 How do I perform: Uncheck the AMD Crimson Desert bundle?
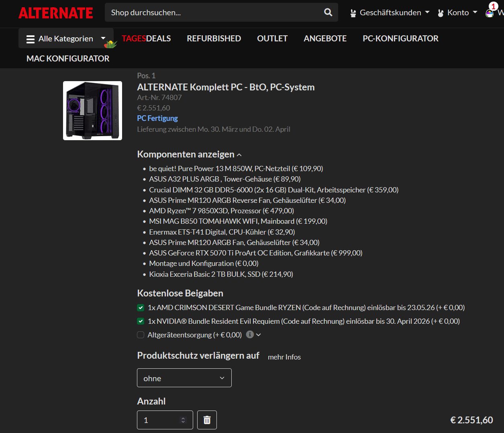(141, 308)
